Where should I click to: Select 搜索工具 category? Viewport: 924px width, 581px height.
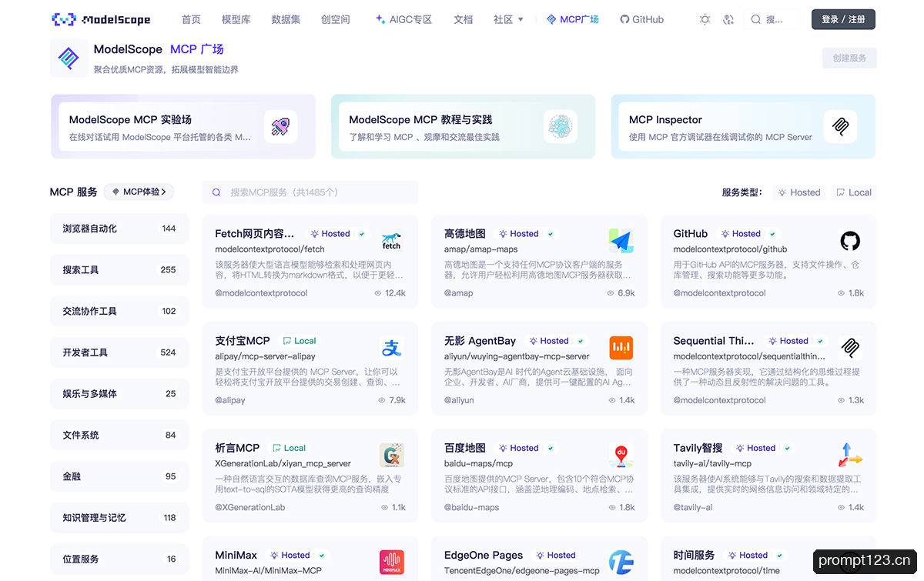click(x=119, y=270)
